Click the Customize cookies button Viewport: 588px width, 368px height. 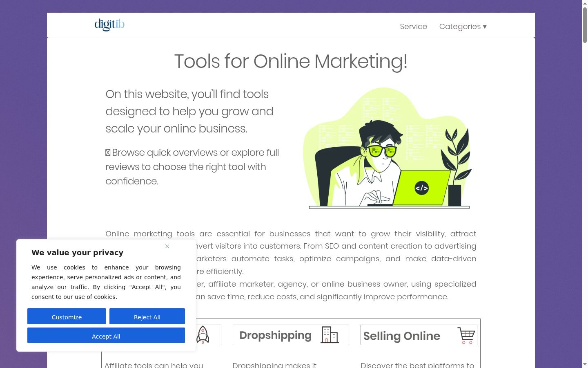coord(67,316)
